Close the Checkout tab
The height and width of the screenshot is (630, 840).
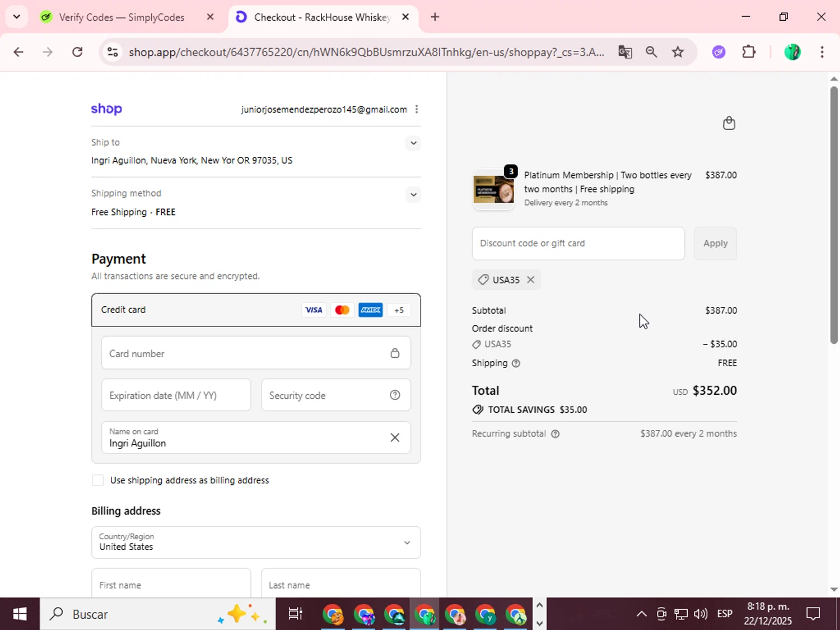tap(405, 17)
